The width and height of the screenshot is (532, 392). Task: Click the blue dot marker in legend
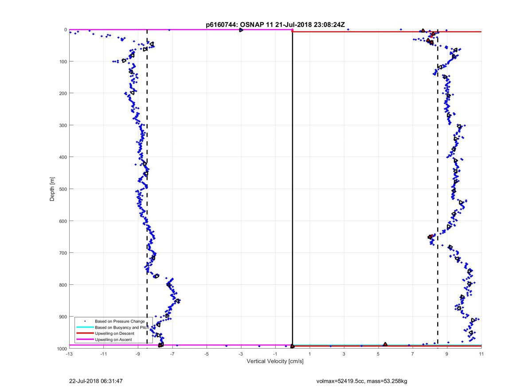(x=85, y=321)
